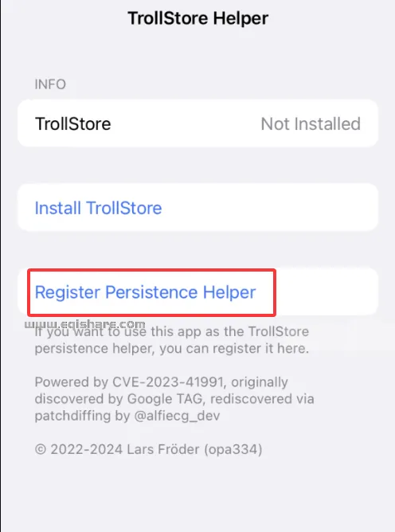Image resolution: width=395 pixels, height=532 pixels.
Task: Click the @alfiecg_dev handle
Action: [x=177, y=416]
